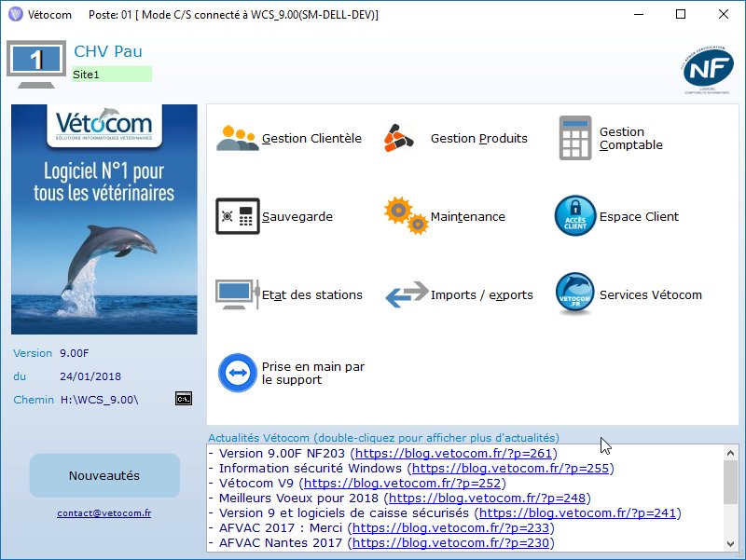This screenshot has height=560, width=746.
Task: Select the Gestion Produits label
Action: (479, 138)
